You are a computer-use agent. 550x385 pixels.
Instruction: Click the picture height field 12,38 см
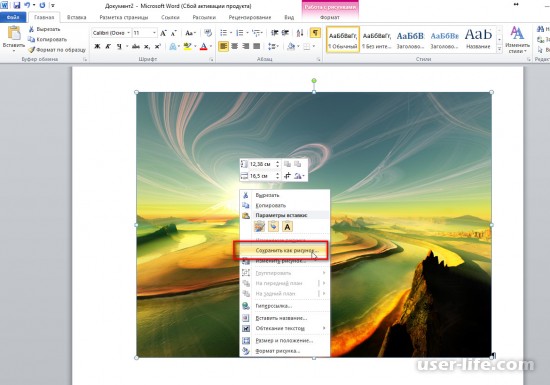263,164
